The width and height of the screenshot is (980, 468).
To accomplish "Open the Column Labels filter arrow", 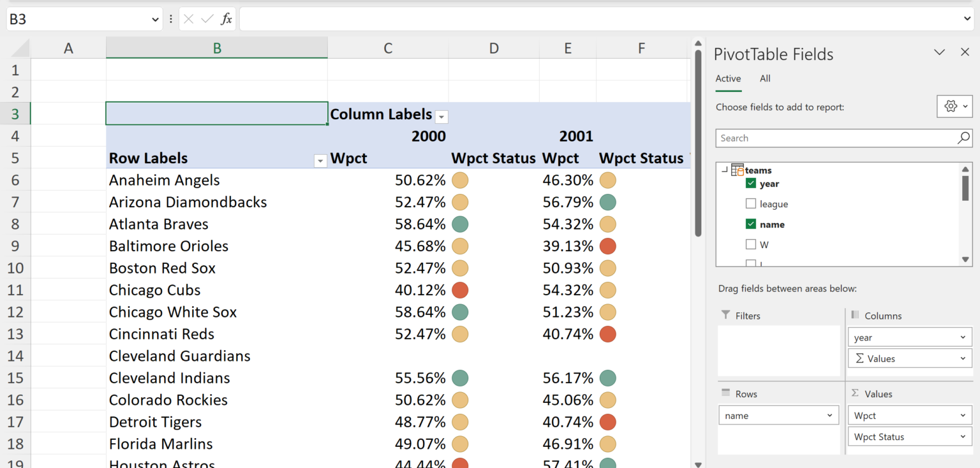I will (442, 117).
